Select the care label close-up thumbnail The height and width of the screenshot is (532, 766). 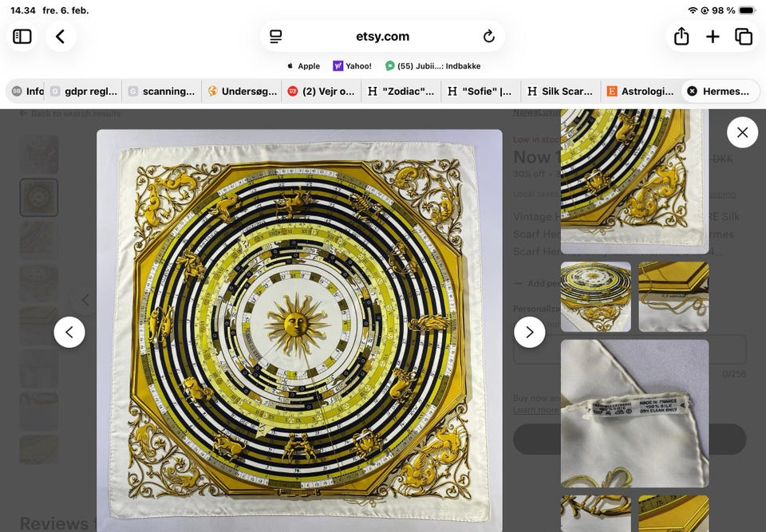[634, 413]
